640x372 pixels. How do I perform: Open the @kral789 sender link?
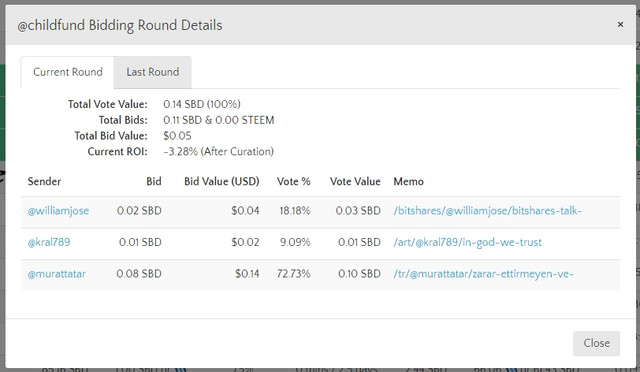(x=49, y=242)
